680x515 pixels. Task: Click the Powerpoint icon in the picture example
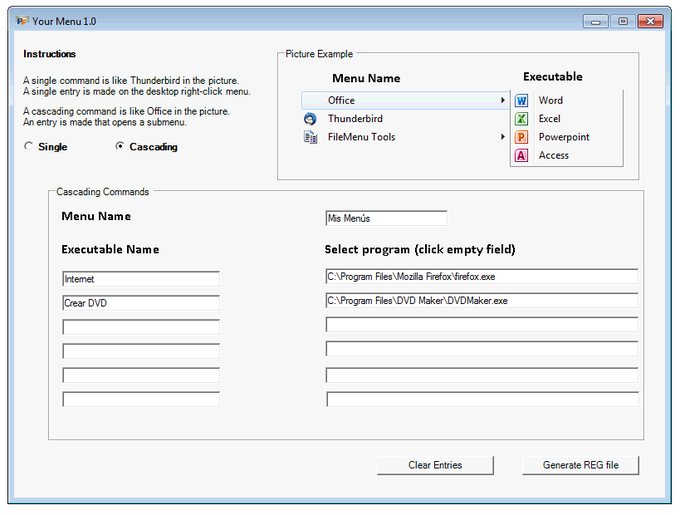(521, 137)
